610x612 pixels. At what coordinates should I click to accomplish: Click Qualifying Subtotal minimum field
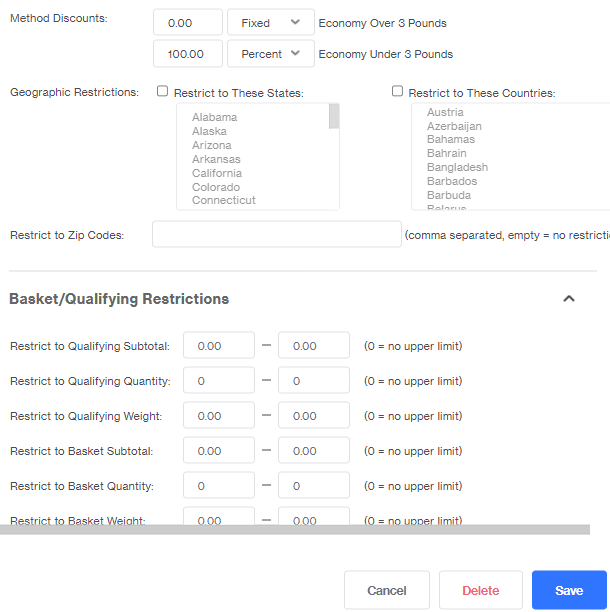tap(219, 345)
